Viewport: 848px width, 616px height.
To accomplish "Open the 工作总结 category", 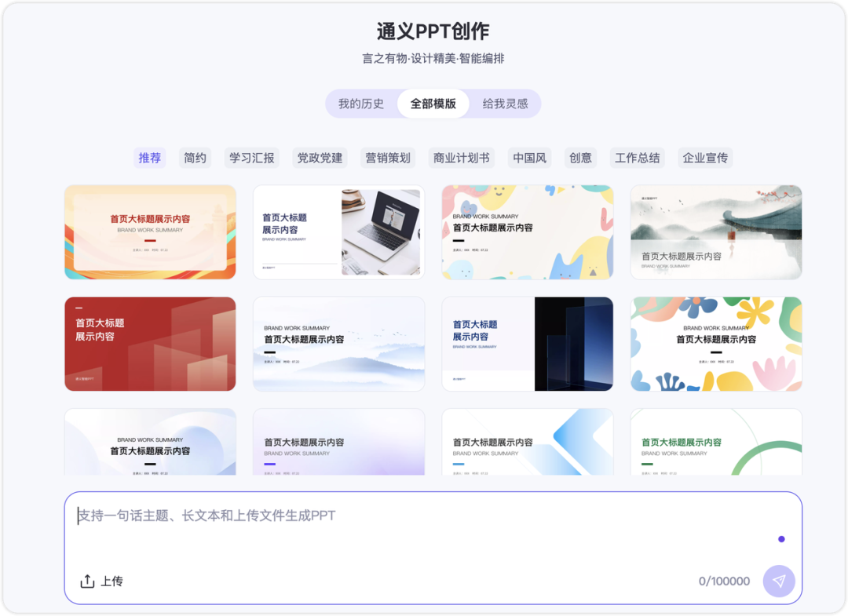I will click(x=637, y=158).
